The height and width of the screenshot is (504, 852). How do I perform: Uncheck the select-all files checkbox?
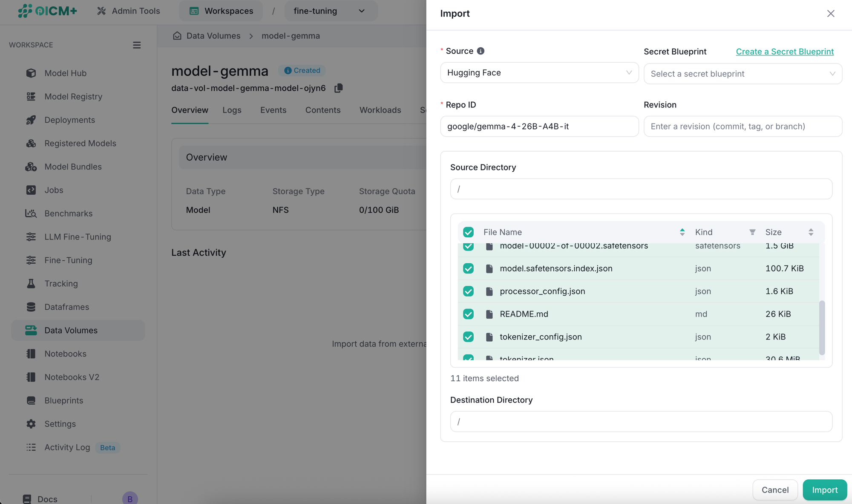click(468, 232)
